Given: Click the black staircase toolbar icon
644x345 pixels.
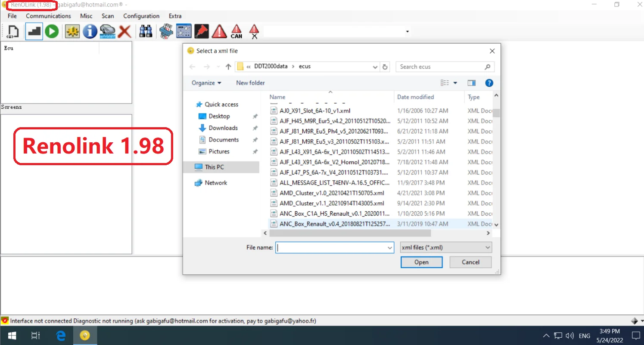Looking at the screenshot, I should (34, 31).
